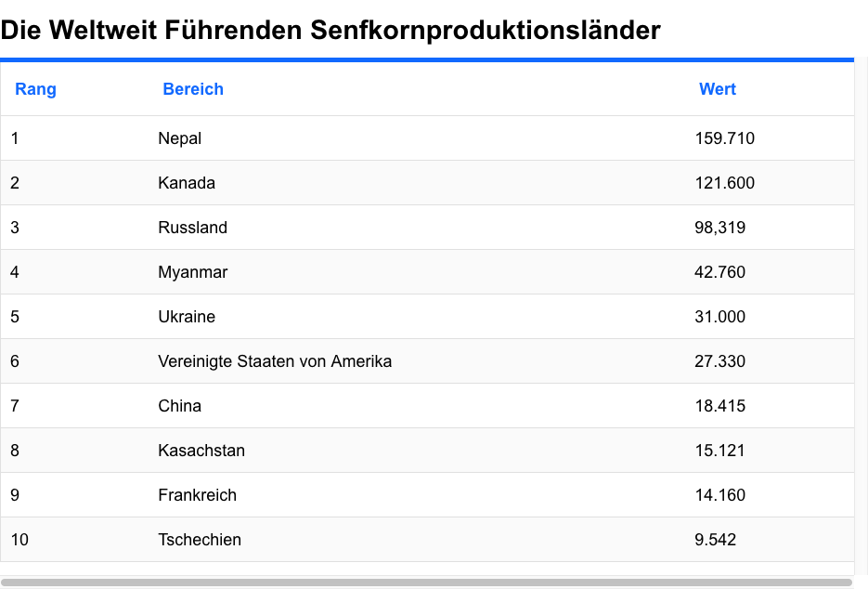
Task: Select the Nepal country cell
Action: (x=180, y=138)
